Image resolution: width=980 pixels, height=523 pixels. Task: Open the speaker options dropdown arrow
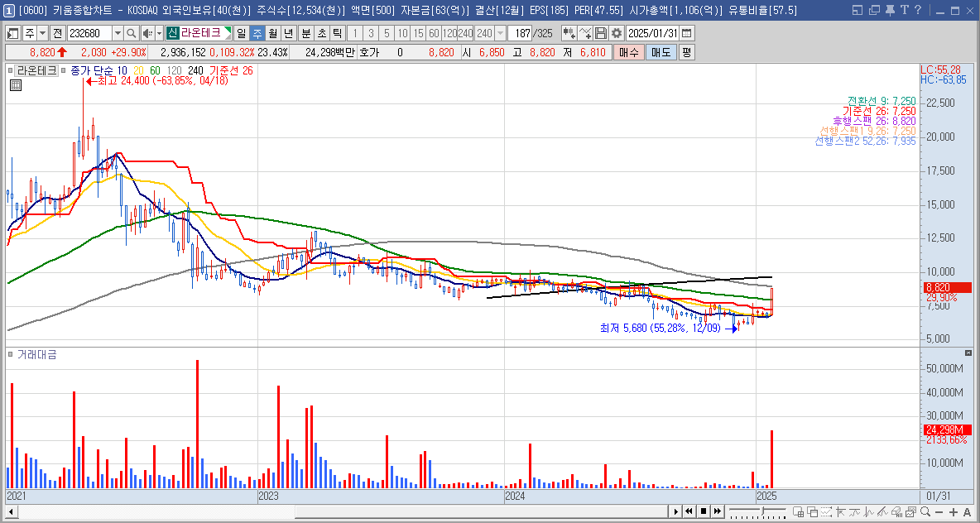159,33
